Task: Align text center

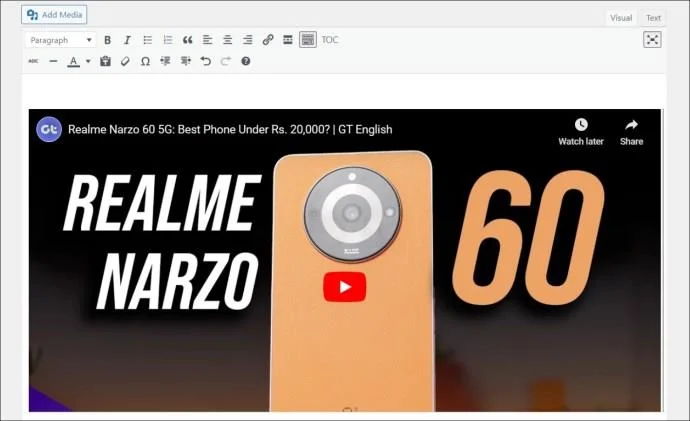Action: coord(228,40)
